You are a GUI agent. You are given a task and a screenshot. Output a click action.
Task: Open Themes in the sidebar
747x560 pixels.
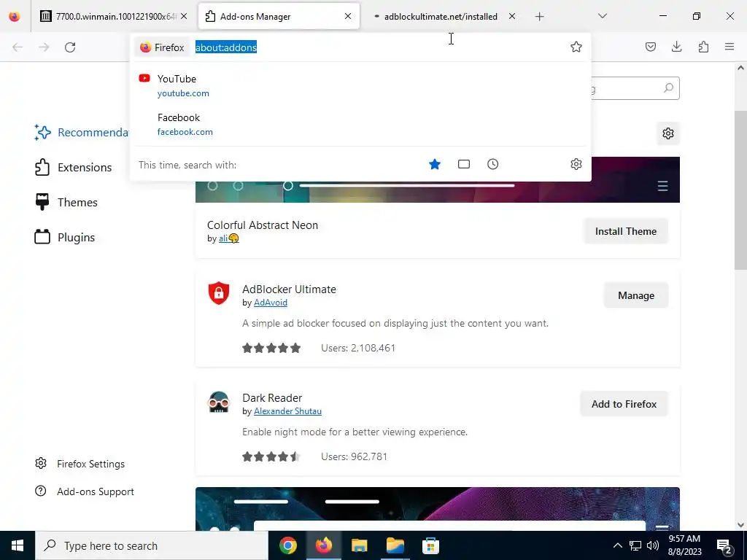pyautogui.click(x=66, y=203)
